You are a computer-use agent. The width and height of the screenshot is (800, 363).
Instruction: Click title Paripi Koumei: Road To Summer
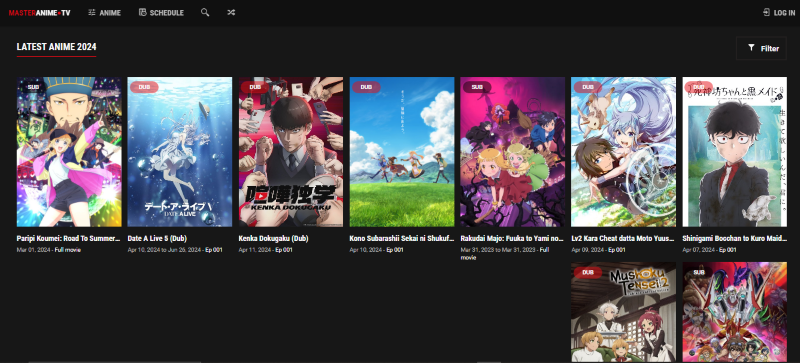pos(69,238)
